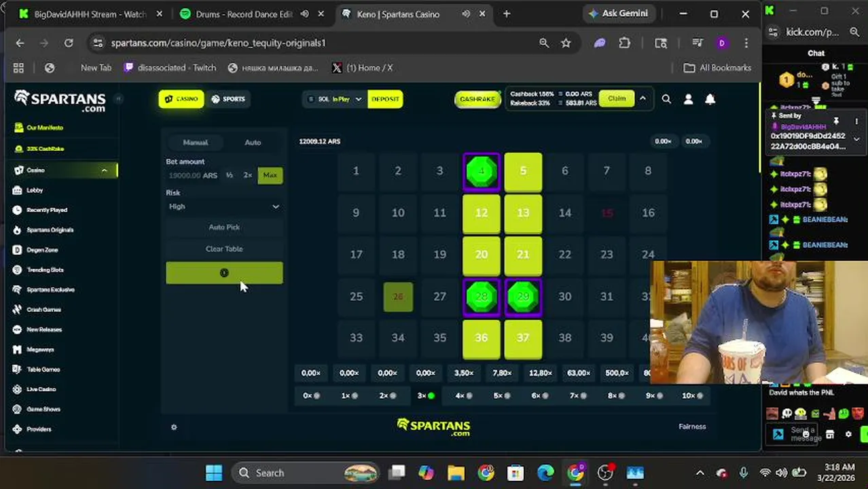Image resolution: width=868 pixels, height=489 pixels.
Task: Open Microsoft Edge from the taskbar
Action: tap(545, 473)
